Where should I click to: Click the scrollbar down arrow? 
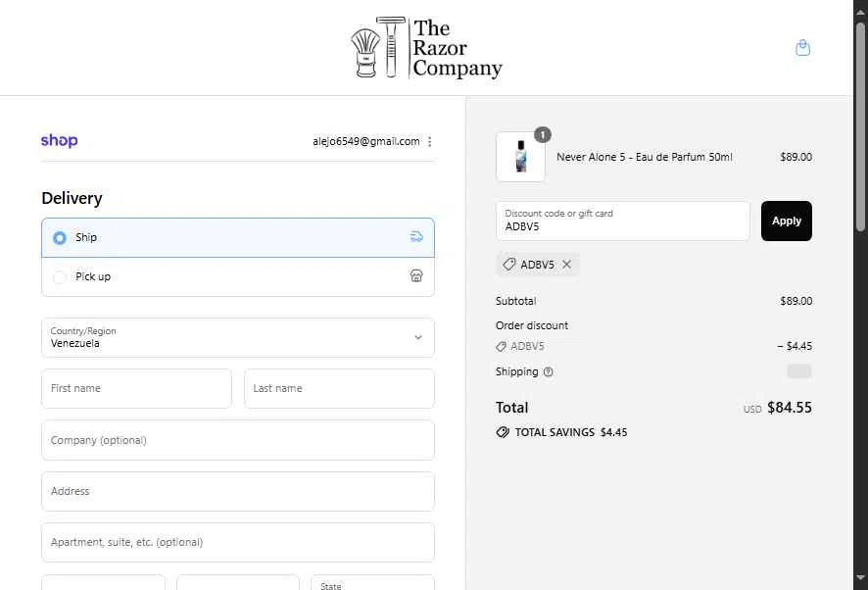[x=860, y=577]
